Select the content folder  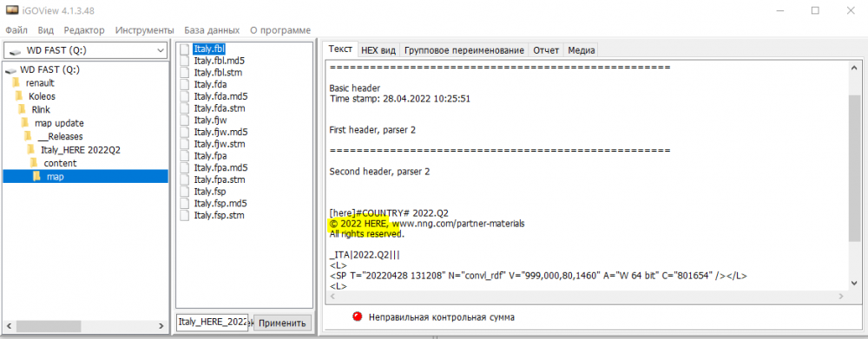pyautogui.click(x=61, y=163)
